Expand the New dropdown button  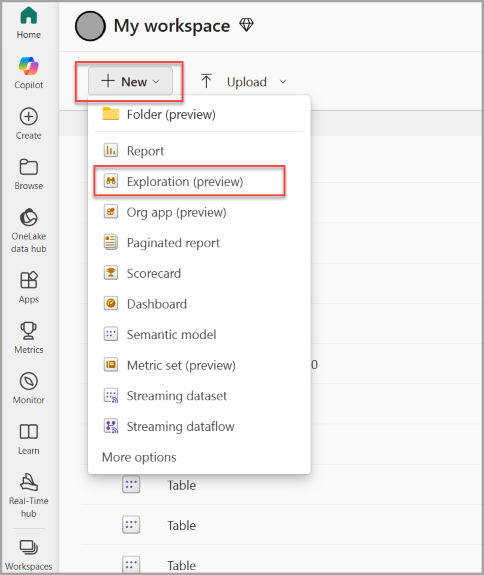point(130,81)
